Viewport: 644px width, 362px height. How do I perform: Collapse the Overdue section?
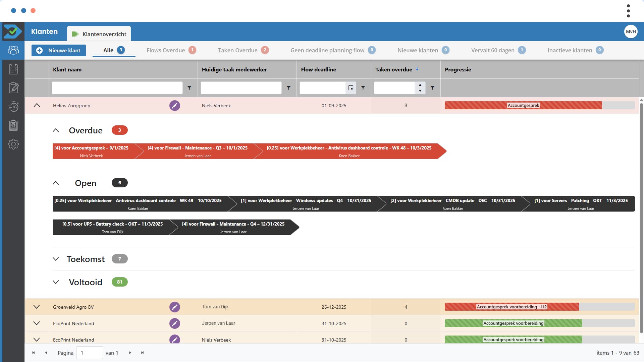tap(56, 130)
